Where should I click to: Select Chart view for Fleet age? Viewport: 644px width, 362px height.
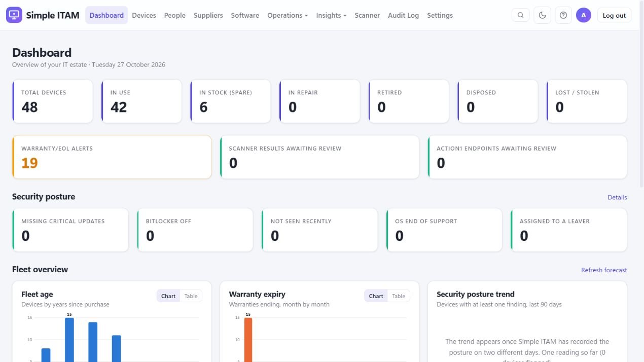pos(168,296)
